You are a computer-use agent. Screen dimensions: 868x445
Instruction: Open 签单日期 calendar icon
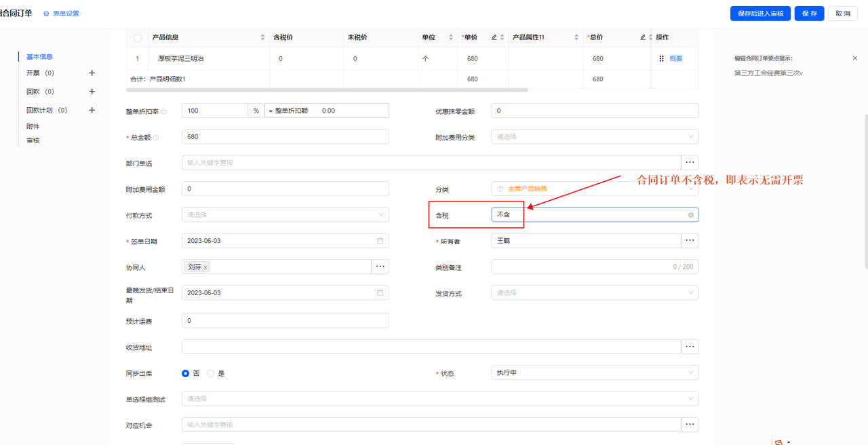(x=380, y=241)
